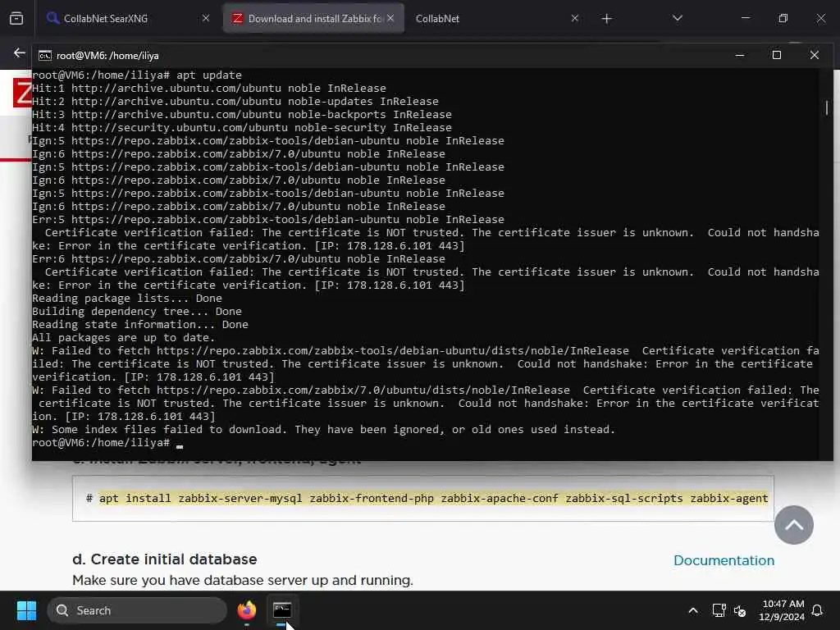Go back in the browser
This screenshot has width=840, height=630.
click(x=20, y=53)
